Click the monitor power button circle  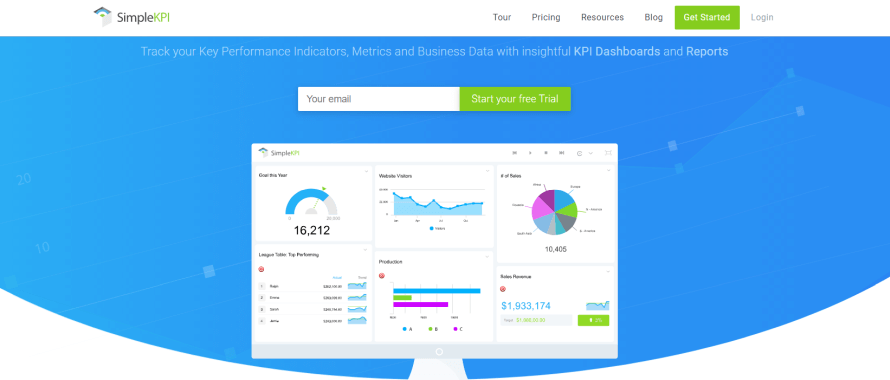click(x=439, y=352)
